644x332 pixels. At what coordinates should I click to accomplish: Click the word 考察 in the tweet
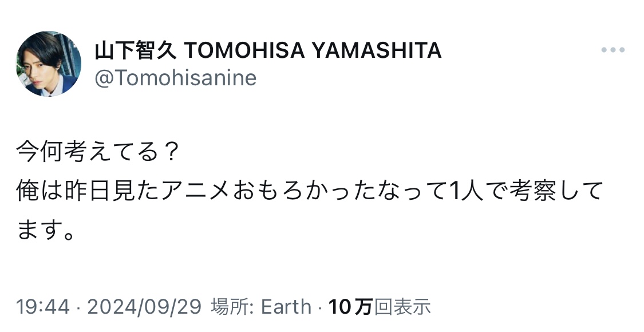coord(533,191)
